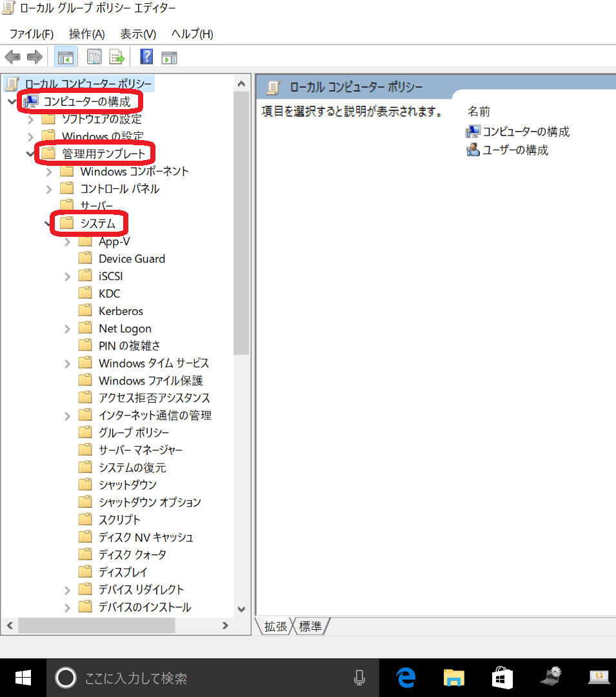Screen dimensions: 616x697
Task: Select the Kerberos folder
Action: pyautogui.click(x=121, y=311)
